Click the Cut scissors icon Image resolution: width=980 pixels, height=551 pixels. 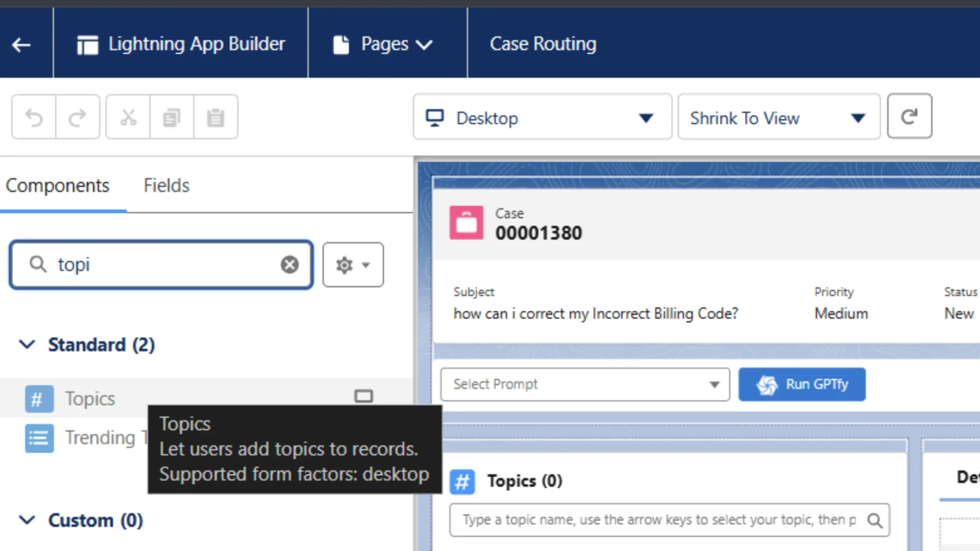click(128, 116)
